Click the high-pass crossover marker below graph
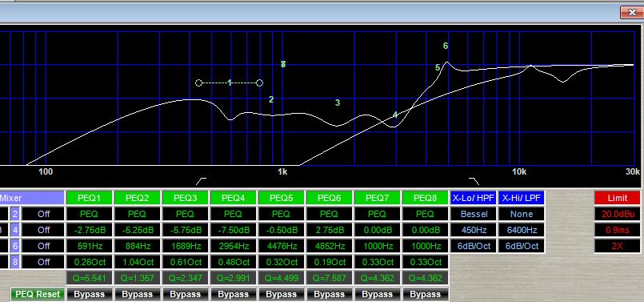Screen dimensions: 644x302 tap(201, 181)
